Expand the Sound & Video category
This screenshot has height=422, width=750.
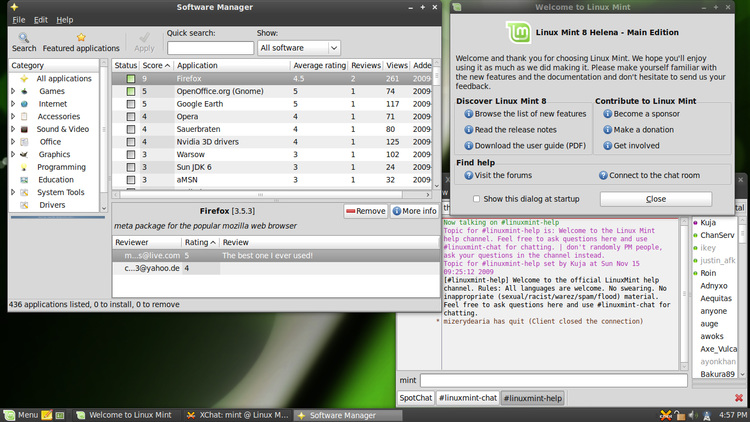click(13, 129)
